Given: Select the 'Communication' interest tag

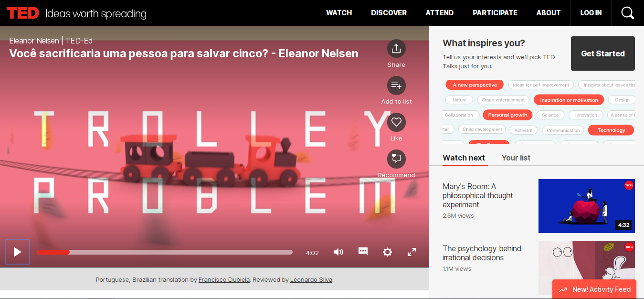Looking at the screenshot, I should pos(563,130).
